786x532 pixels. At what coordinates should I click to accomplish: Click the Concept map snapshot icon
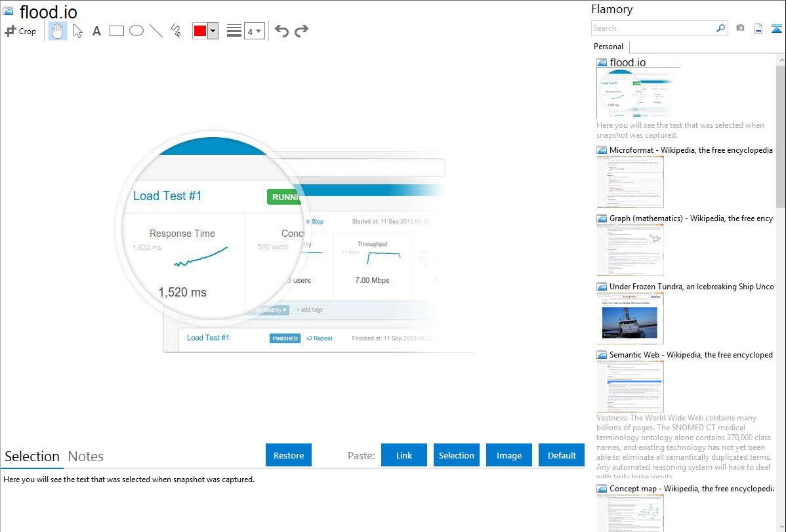click(x=602, y=489)
